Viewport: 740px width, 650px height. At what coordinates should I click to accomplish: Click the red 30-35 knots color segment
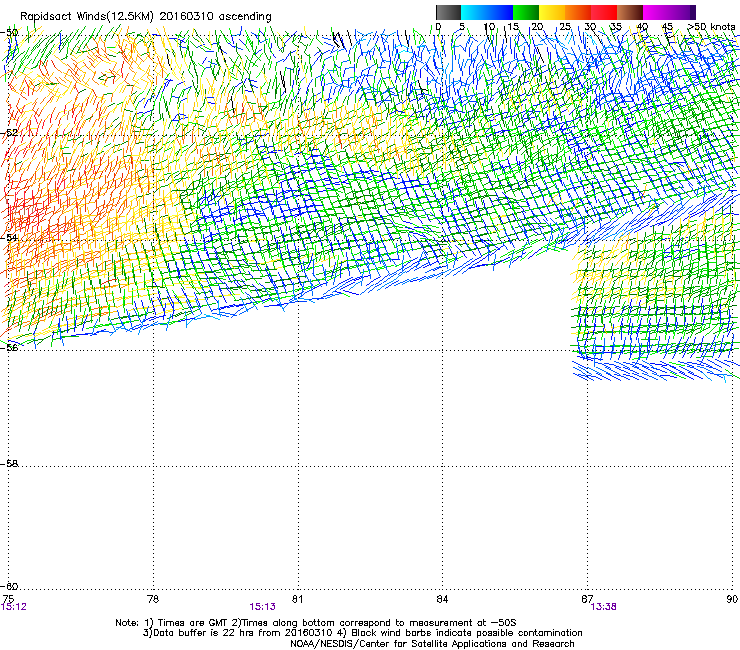(x=604, y=12)
